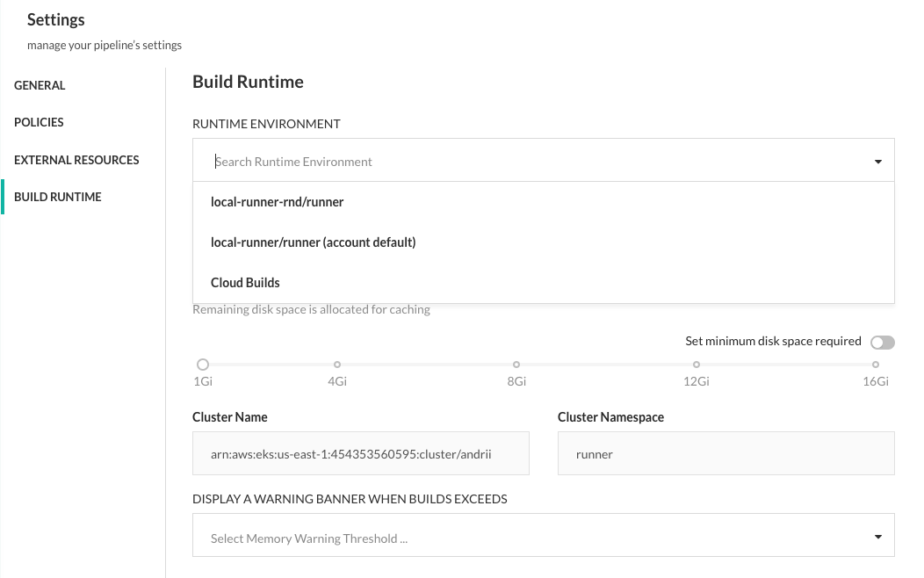Click the Cluster Name field
This screenshot has height=578, width=924.
(360, 454)
